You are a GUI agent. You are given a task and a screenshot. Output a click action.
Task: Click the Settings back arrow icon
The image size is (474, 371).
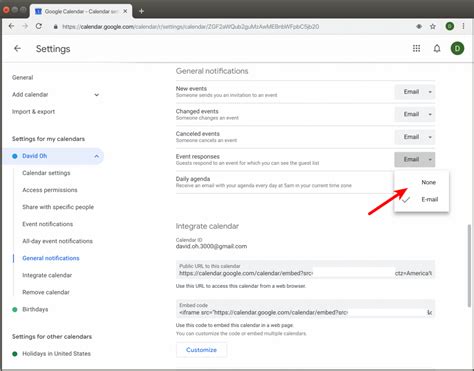coord(17,49)
